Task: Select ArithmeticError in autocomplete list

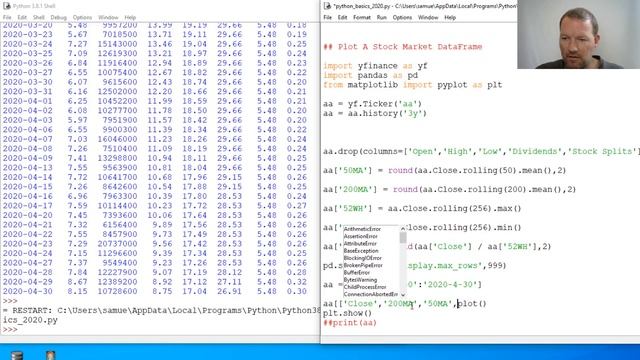Action: (362, 229)
